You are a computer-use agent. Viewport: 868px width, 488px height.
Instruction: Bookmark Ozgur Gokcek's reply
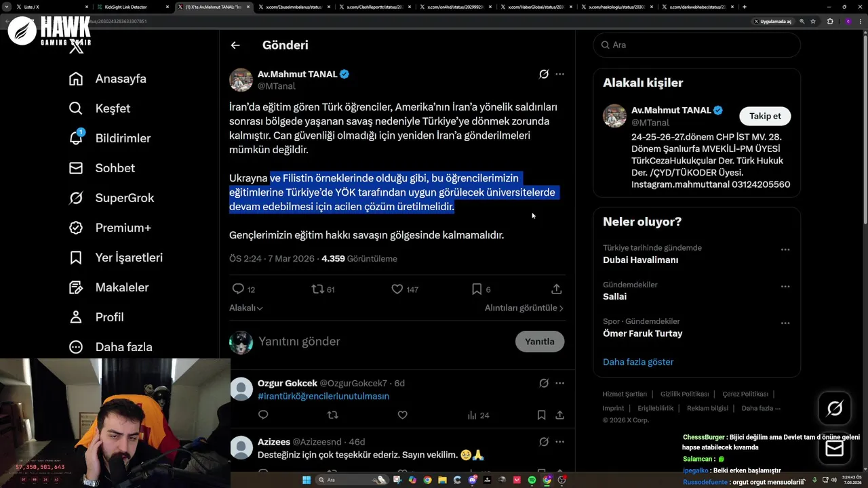click(x=541, y=415)
